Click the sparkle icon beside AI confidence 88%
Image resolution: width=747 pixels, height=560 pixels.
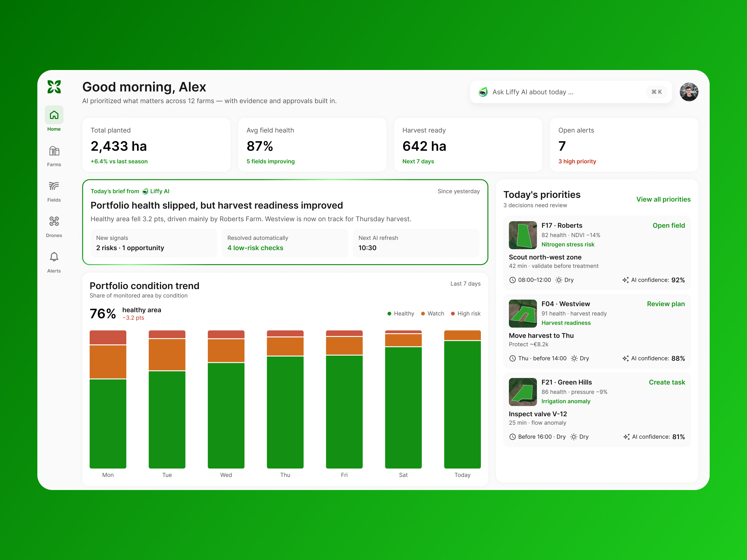pyautogui.click(x=625, y=358)
